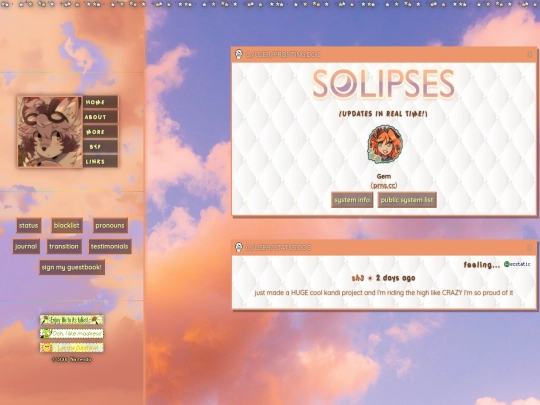Image resolution: width=540 pixels, height=405 pixels.
Task: Follow the prns.cc pronouns link
Action: coord(384,186)
